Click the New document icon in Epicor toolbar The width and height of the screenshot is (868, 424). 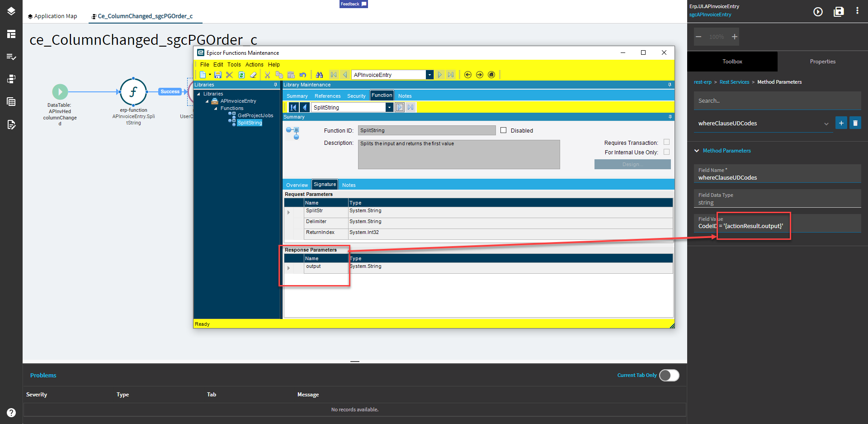click(203, 75)
